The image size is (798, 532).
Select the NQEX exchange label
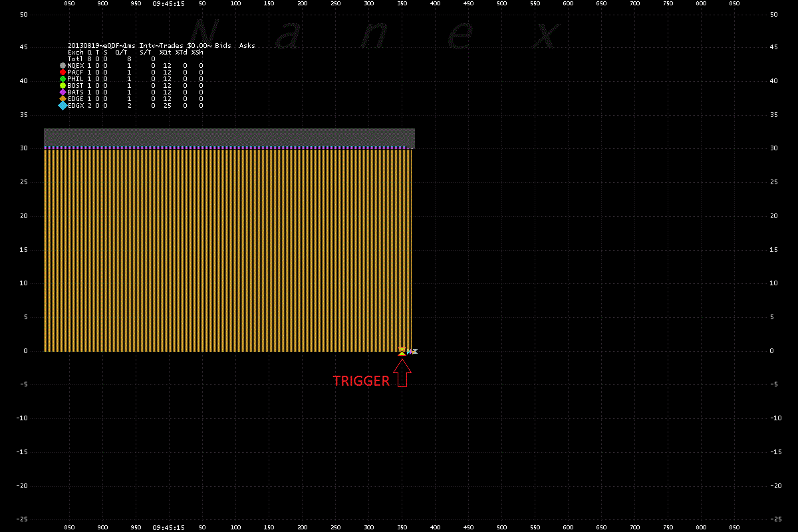tap(75, 65)
